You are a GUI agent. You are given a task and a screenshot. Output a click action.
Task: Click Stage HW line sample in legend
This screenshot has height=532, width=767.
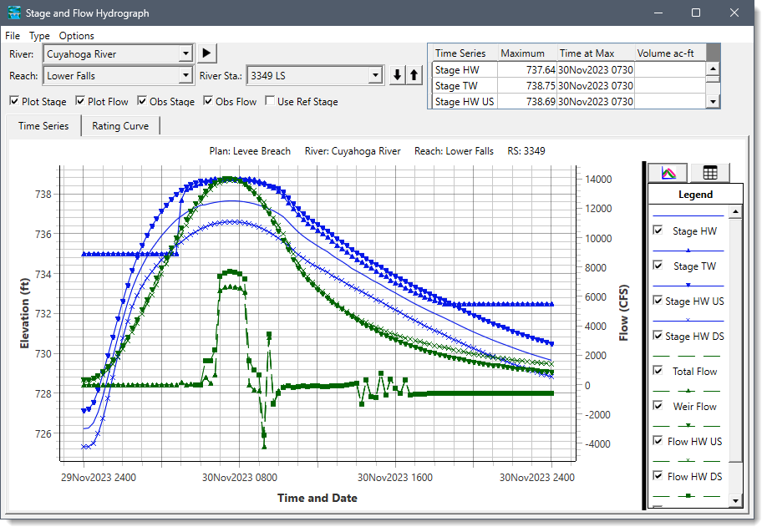coord(688,215)
